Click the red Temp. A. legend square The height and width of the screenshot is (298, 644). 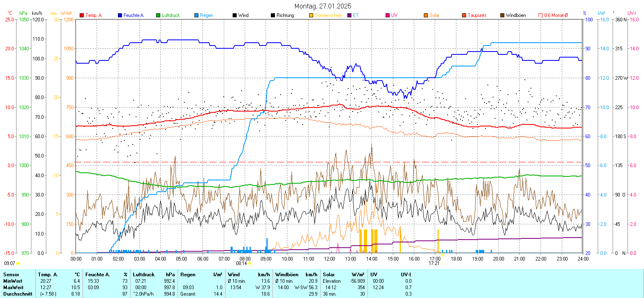coord(82,15)
